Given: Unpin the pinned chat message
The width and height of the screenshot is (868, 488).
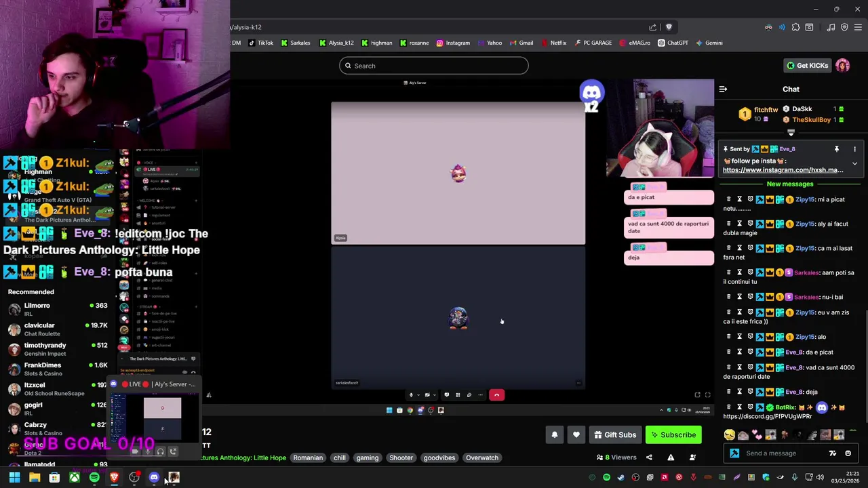Looking at the screenshot, I should click(x=837, y=149).
